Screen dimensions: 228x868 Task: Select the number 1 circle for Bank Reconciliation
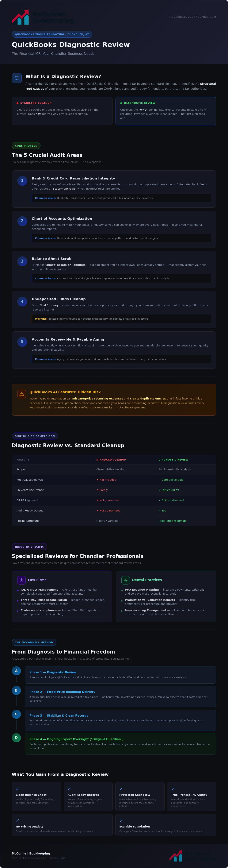(22, 181)
